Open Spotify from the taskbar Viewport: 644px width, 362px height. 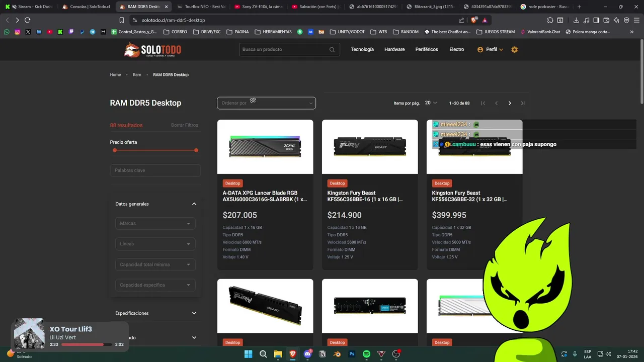[x=367, y=354]
